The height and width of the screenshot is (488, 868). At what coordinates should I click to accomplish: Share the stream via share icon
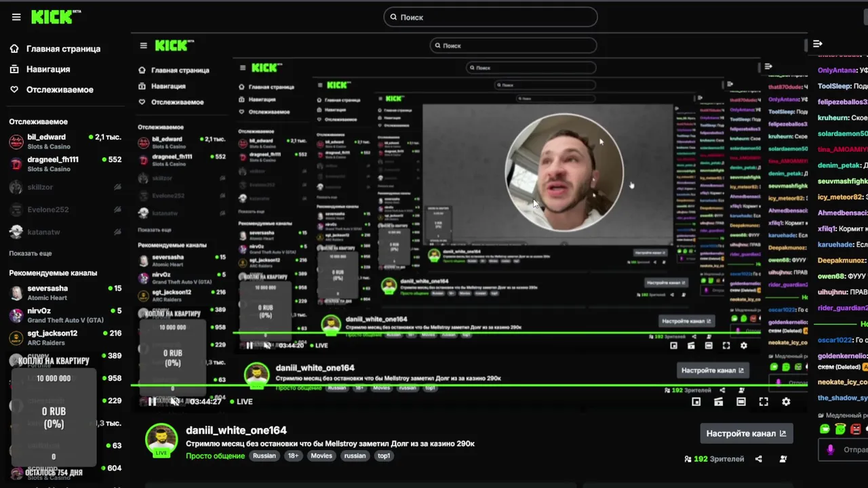coord(759,459)
